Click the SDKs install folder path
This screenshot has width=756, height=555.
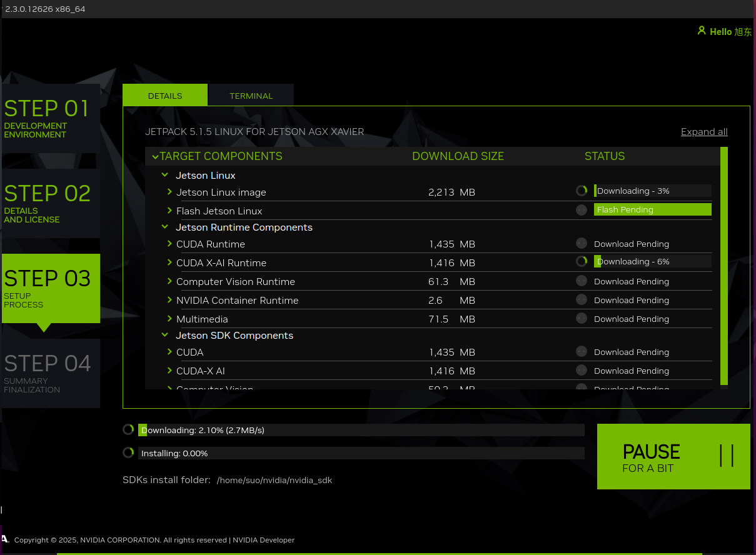(275, 480)
